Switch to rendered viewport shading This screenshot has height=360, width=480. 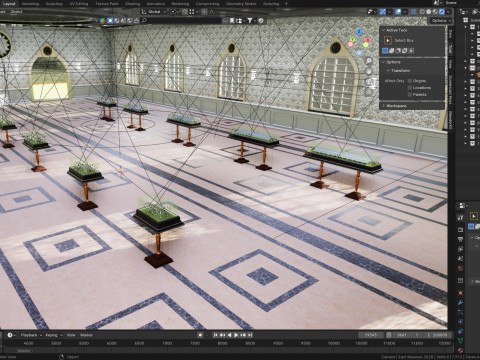tap(442, 12)
